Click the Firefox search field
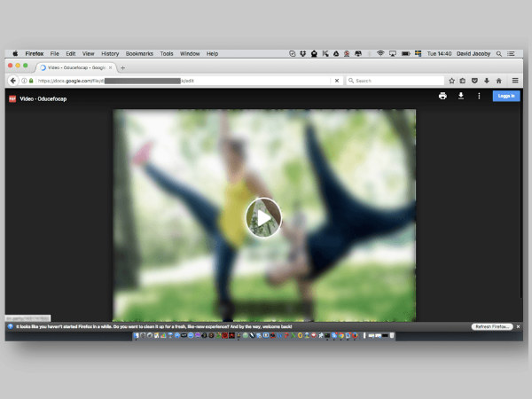Screen dimensions: 532x399 pos(395,81)
